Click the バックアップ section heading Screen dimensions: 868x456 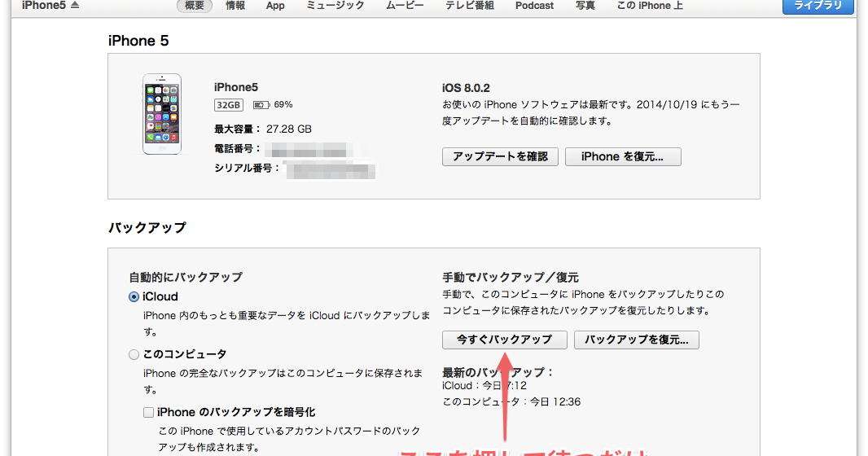point(147,227)
